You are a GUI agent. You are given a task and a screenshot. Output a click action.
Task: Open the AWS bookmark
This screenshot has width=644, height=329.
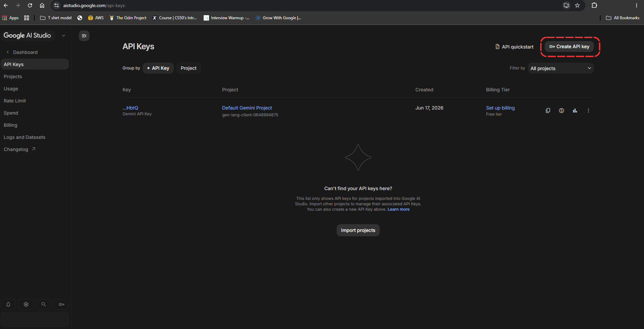(96, 18)
